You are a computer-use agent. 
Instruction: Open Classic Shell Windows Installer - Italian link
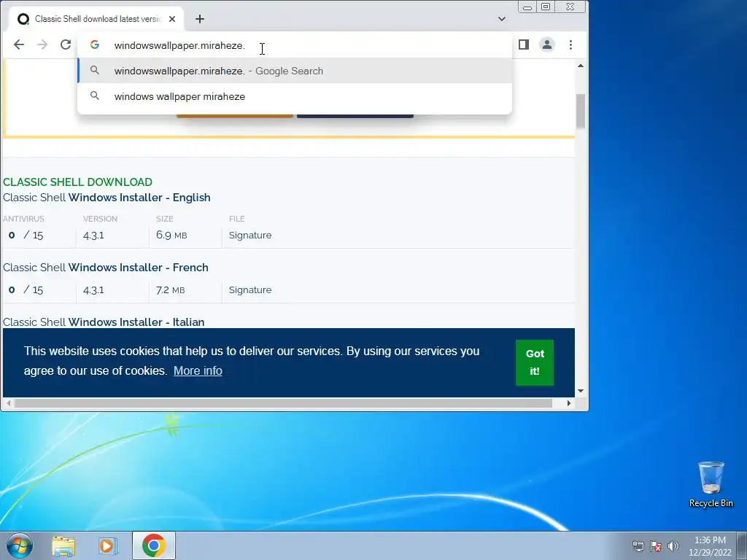pos(104,322)
